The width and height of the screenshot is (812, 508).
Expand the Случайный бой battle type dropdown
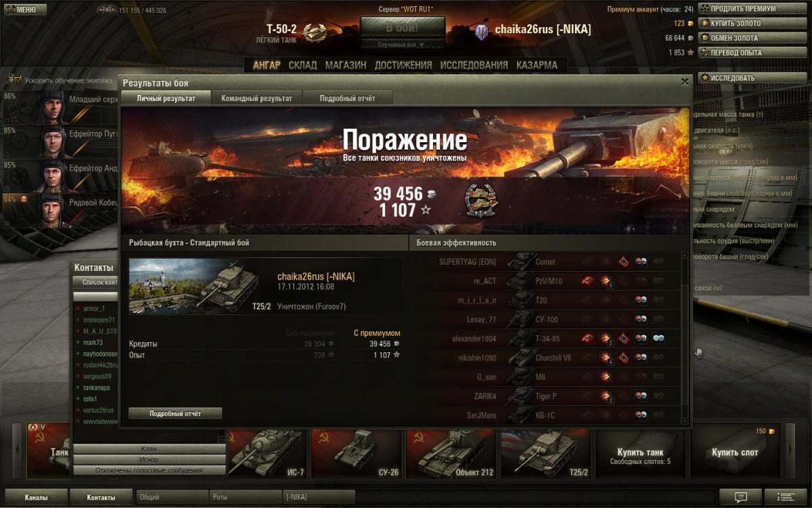[x=402, y=45]
